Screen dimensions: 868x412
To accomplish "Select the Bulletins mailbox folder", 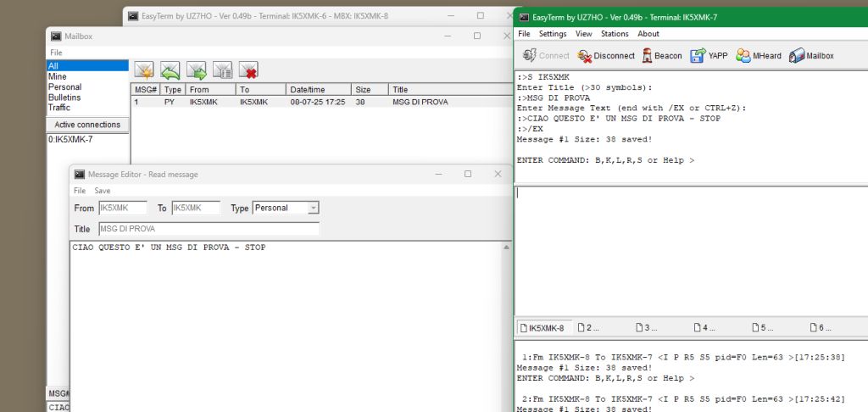I will click(87, 97).
